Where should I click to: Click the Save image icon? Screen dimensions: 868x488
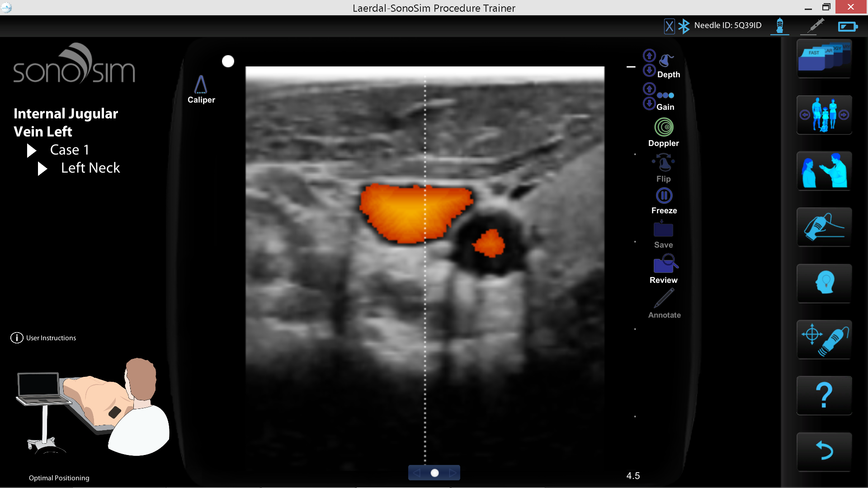(x=663, y=230)
